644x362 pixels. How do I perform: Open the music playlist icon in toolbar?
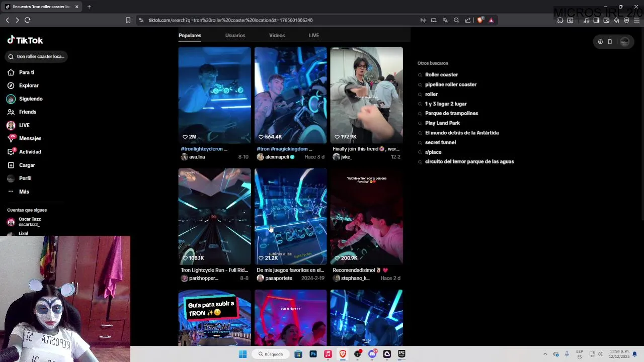click(586, 20)
